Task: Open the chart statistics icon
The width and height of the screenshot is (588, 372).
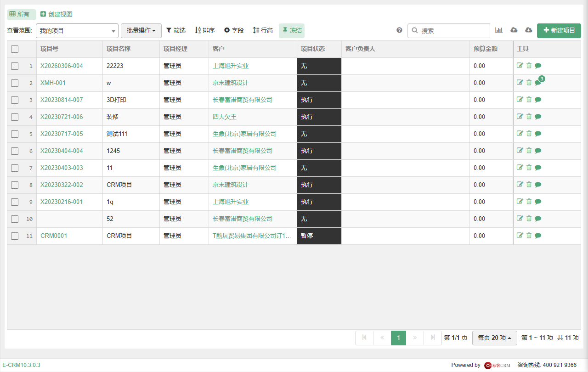Action: [499, 30]
